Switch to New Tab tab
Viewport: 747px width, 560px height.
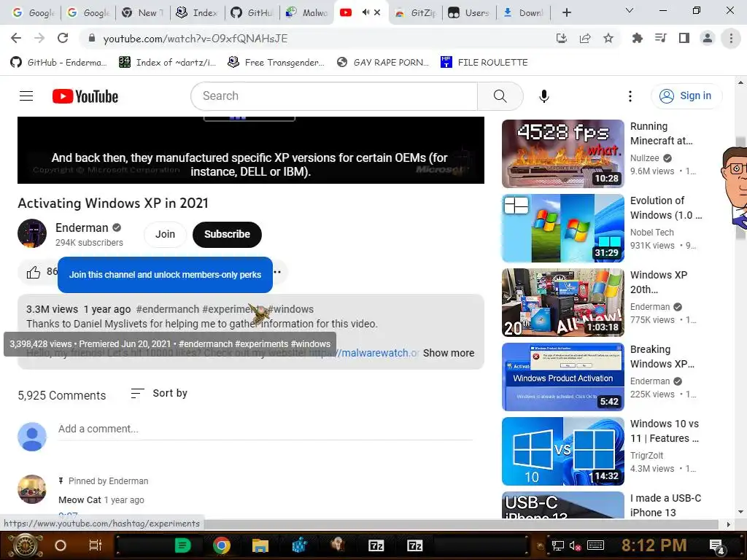click(143, 12)
